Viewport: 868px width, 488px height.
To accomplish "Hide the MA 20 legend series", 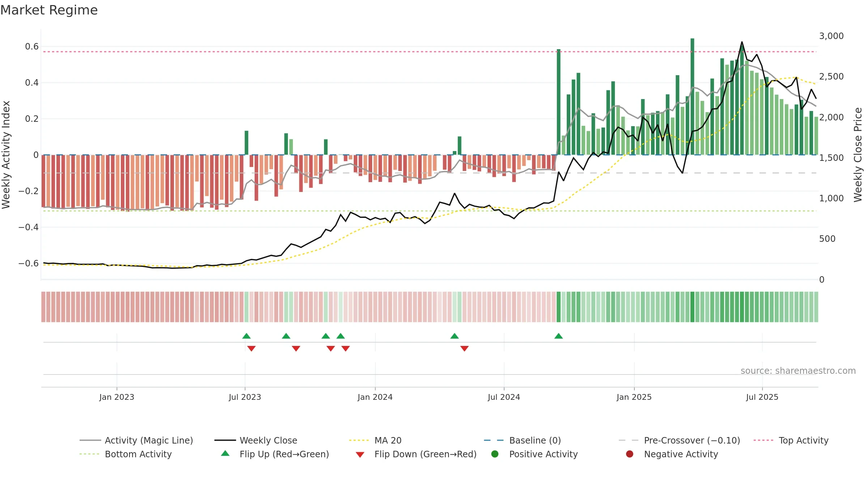I will click(375, 440).
